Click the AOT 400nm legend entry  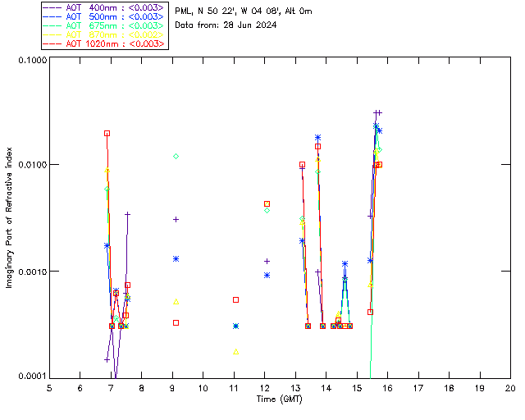coord(104,7)
